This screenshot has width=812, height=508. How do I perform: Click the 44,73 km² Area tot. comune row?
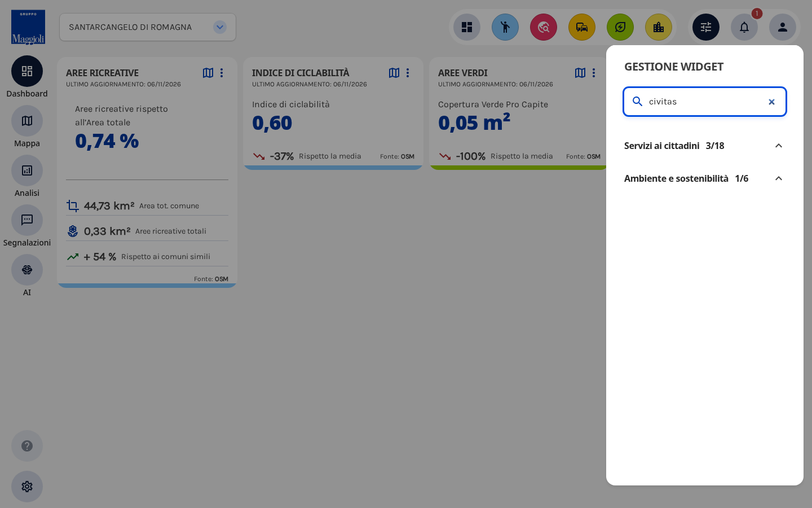[147, 205]
